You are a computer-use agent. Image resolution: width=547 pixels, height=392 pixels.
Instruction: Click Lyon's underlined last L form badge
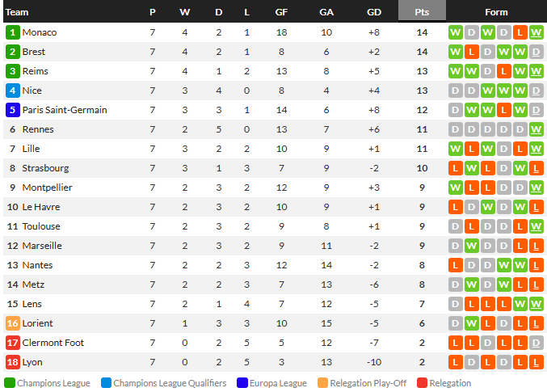536,362
